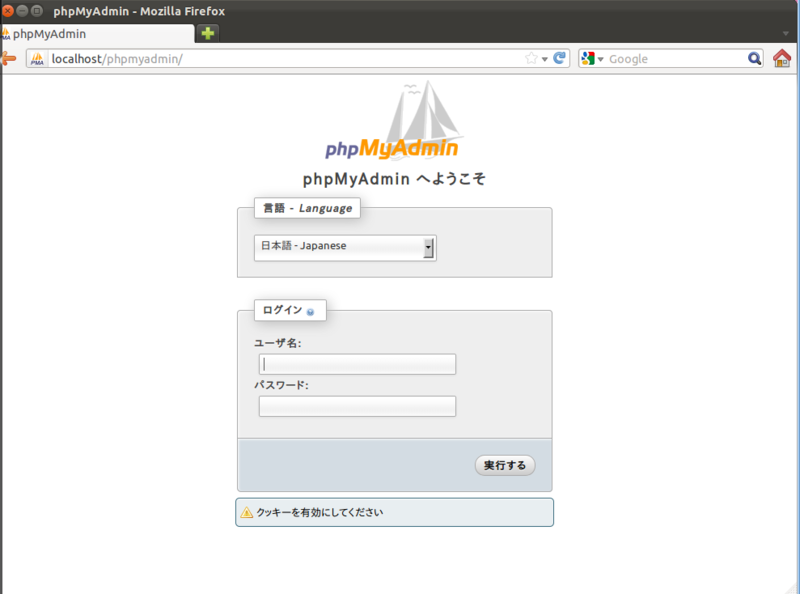Close the Firefox window with red button
800x594 pixels.
pyautogui.click(x=8, y=11)
